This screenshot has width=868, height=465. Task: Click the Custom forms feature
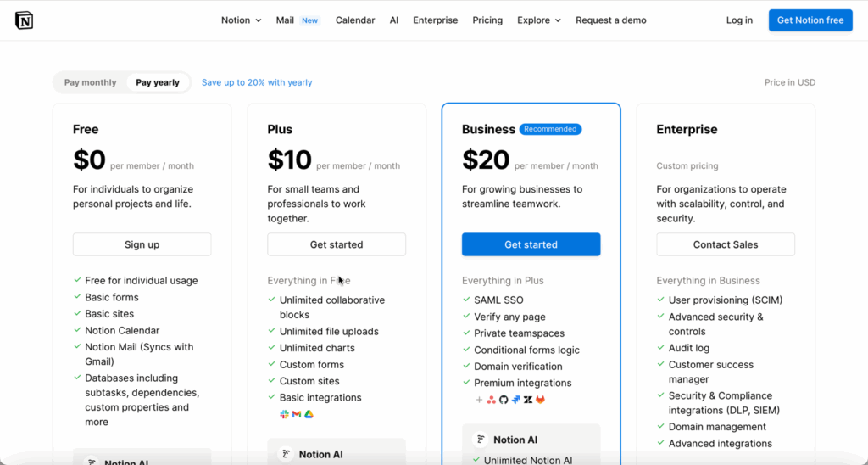pos(312,365)
